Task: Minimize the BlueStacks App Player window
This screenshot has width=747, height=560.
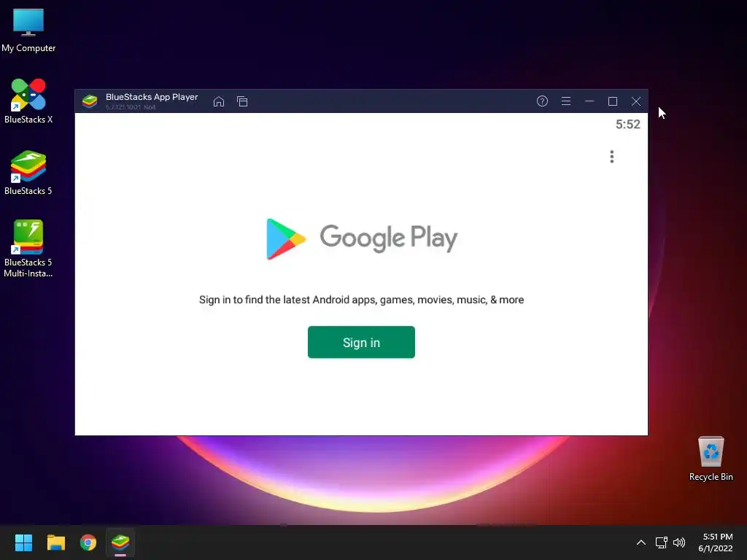Action: (589, 101)
